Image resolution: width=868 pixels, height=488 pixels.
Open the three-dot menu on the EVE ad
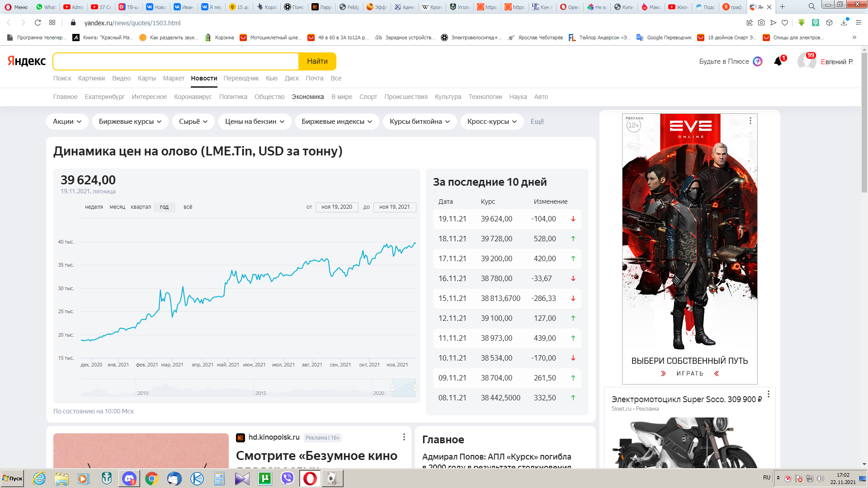pos(750,121)
